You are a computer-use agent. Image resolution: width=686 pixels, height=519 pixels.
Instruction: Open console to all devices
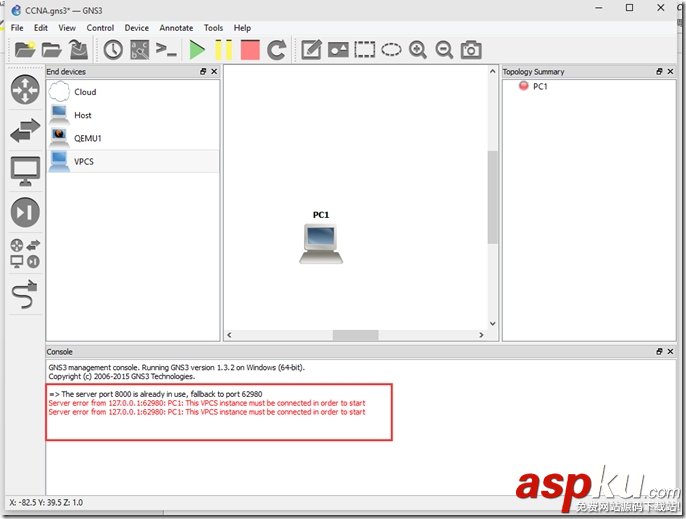166,49
